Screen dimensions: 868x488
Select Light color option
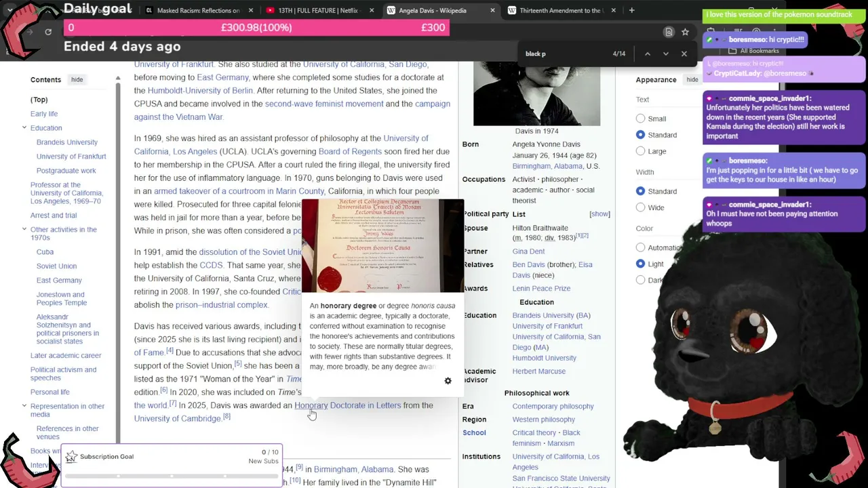(x=640, y=264)
